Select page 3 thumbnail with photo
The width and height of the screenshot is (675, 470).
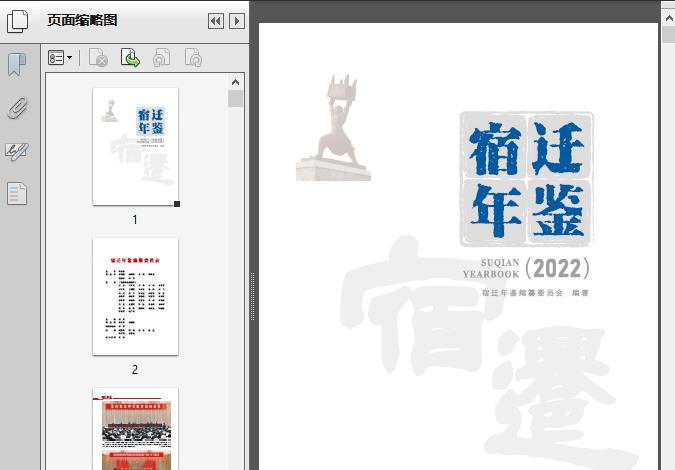(x=135, y=429)
